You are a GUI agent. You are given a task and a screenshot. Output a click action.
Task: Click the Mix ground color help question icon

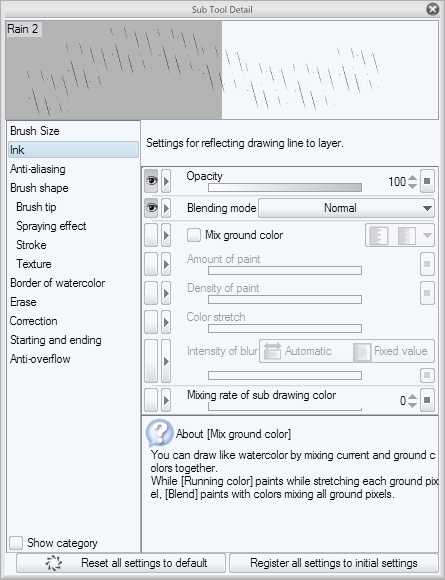point(159,433)
